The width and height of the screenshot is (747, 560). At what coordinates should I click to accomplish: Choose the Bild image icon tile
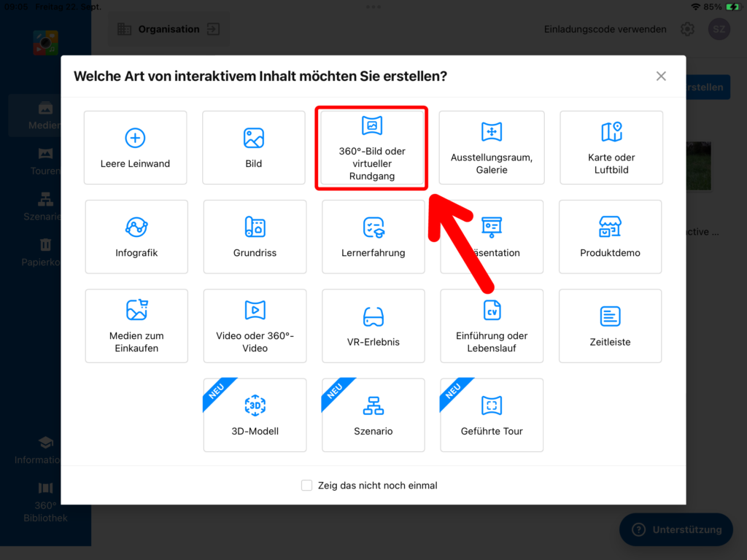(x=253, y=139)
